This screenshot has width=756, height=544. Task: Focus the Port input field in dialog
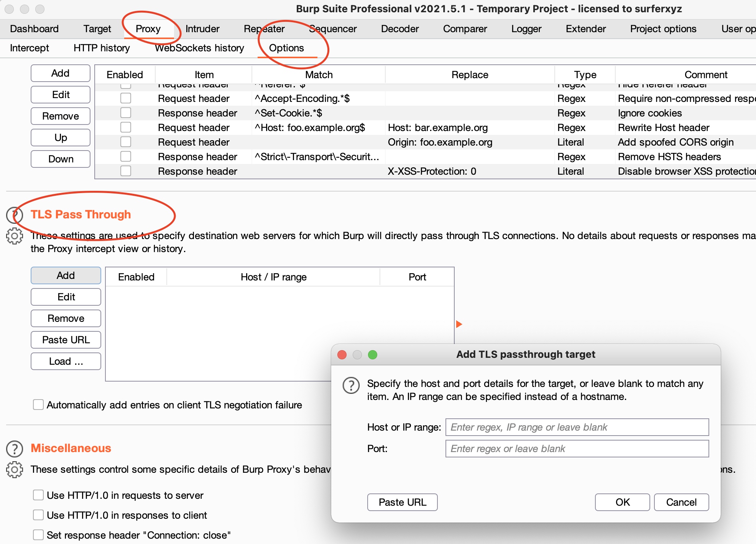pos(577,449)
